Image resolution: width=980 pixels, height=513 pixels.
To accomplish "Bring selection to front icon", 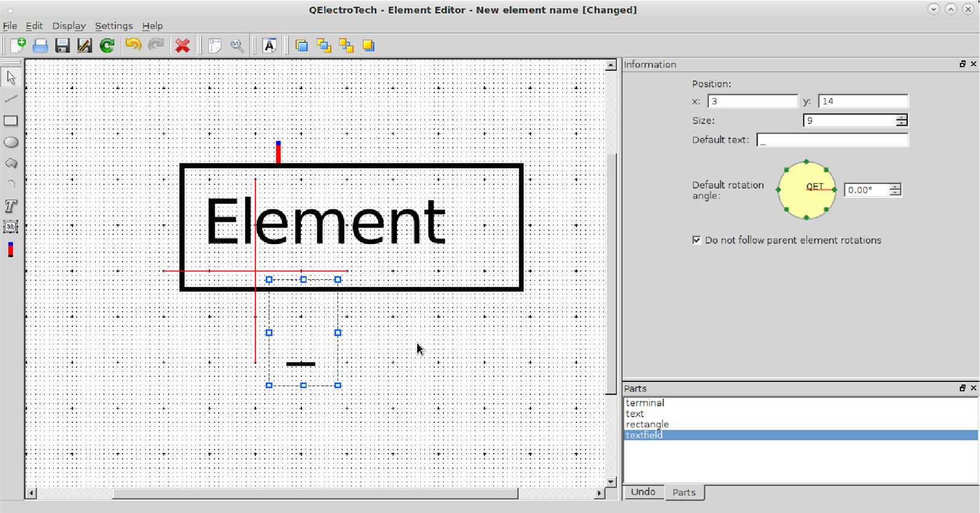I will coord(301,45).
